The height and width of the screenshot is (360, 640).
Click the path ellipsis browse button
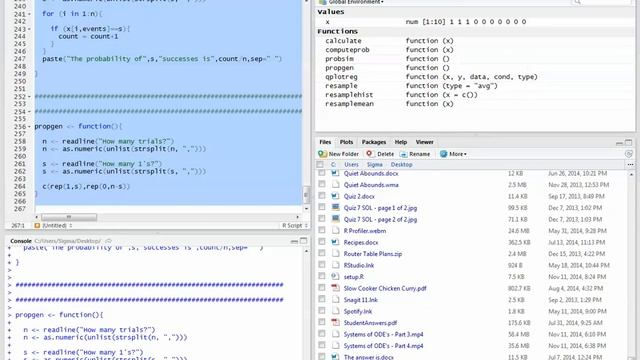click(x=630, y=164)
